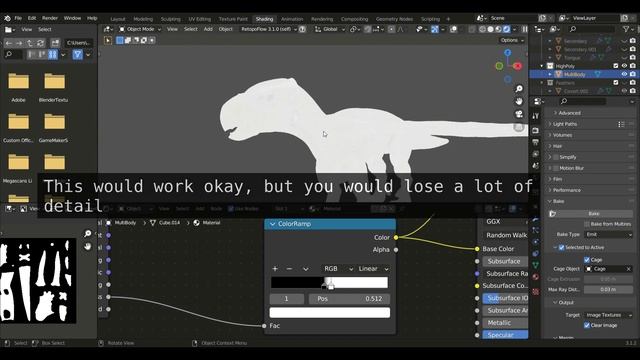Click ColorRamp gradient bar
Screen dimensions: 640x360
click(329, 282)
